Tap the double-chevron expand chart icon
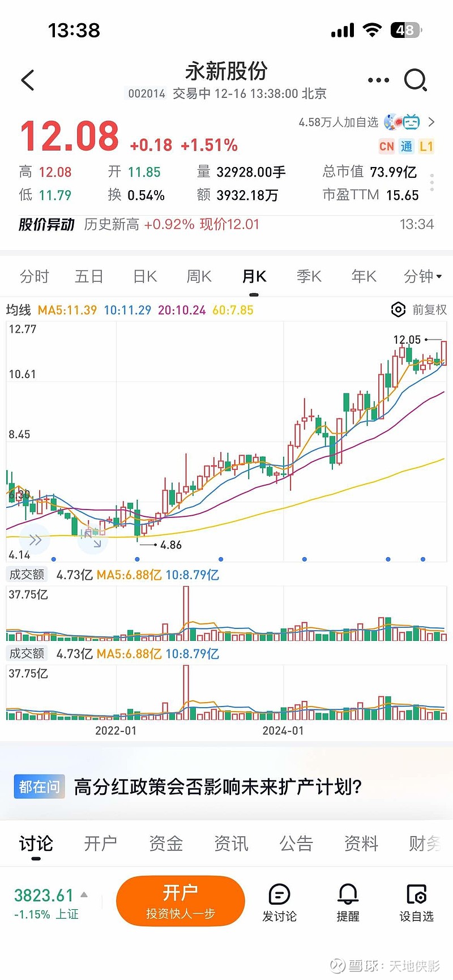 click(x=35, y=540)
